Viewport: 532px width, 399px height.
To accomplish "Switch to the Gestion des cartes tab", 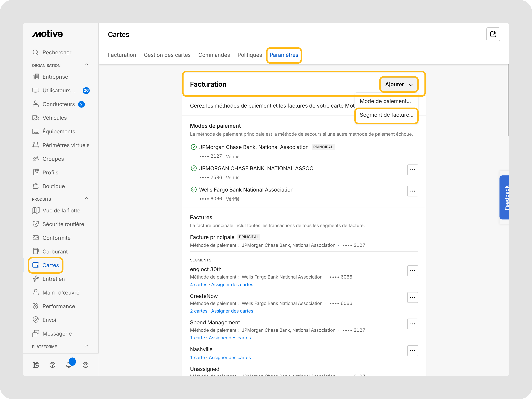I will (x=167, y=55).
